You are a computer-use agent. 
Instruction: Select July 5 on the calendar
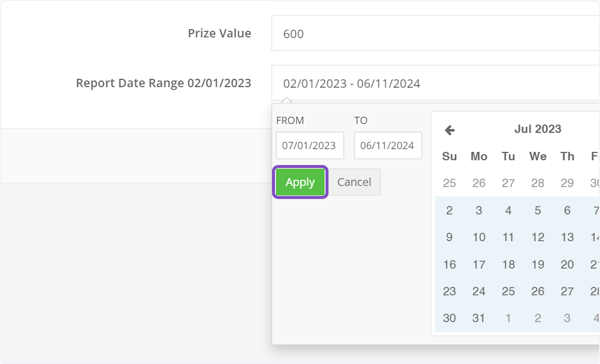[537, 210]
